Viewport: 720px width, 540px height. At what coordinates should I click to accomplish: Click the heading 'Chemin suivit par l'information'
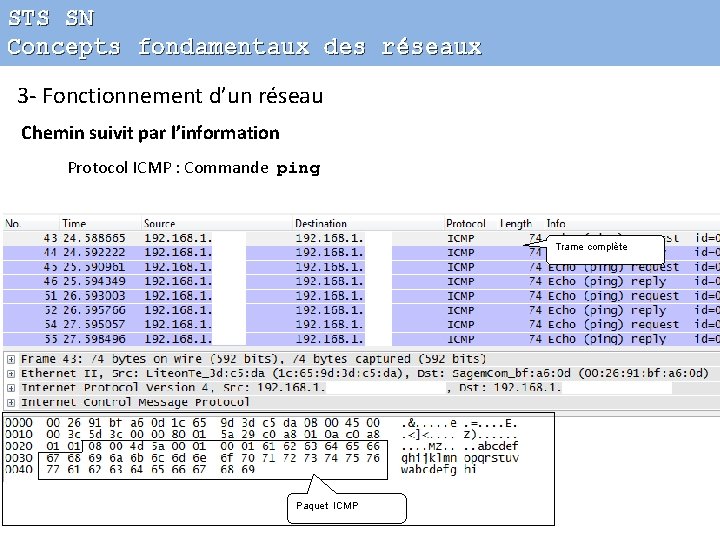(x=150, y=133)
